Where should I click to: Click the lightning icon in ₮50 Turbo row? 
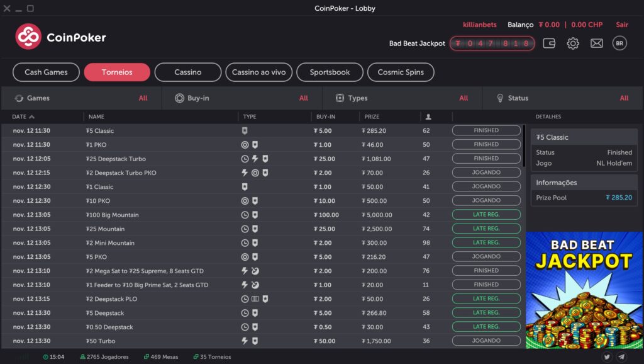[245, 341]
